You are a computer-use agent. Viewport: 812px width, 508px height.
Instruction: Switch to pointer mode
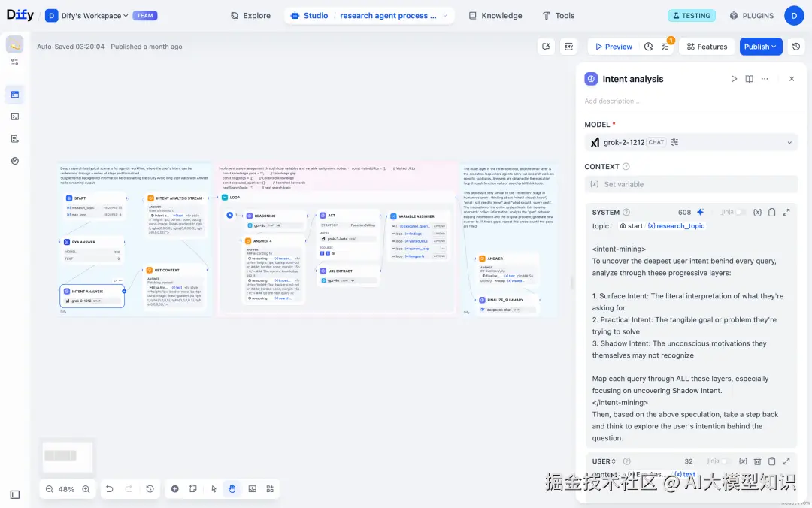pos(214,489)
